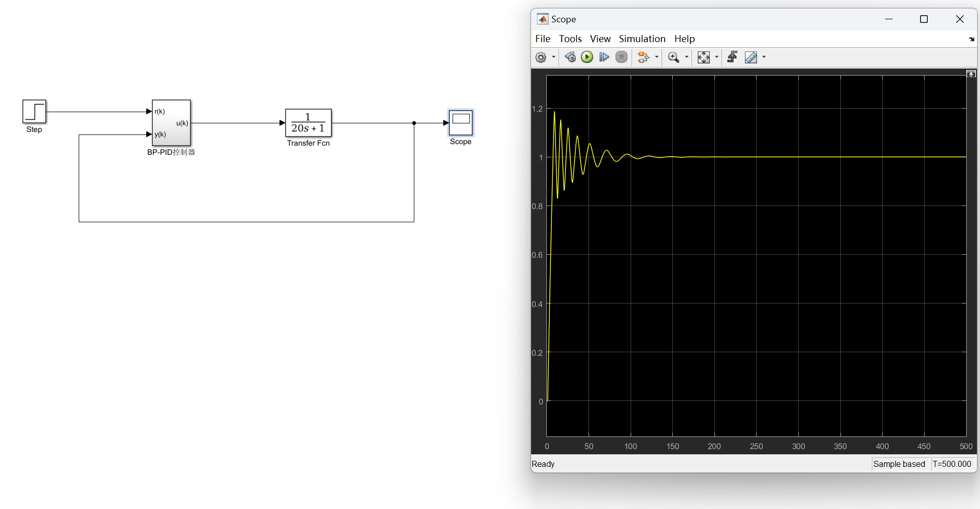Close the Scope window

pos(959,19)
